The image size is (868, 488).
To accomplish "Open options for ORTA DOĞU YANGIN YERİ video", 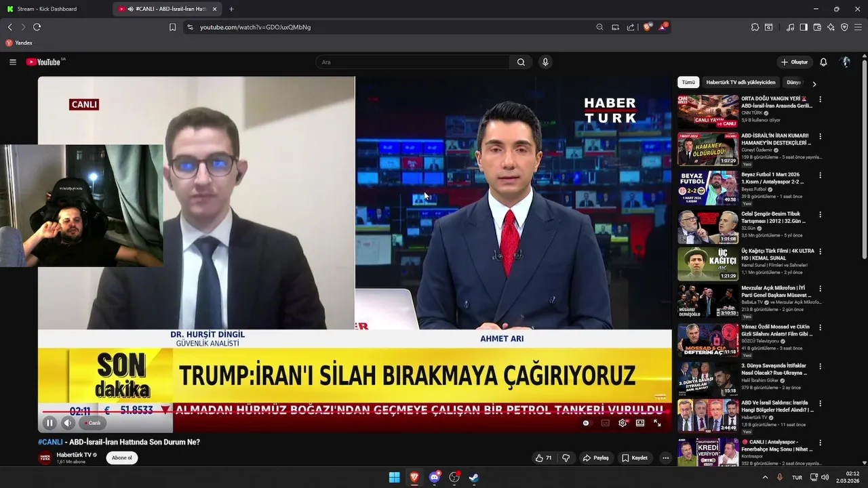I will (x=820, y=100).
